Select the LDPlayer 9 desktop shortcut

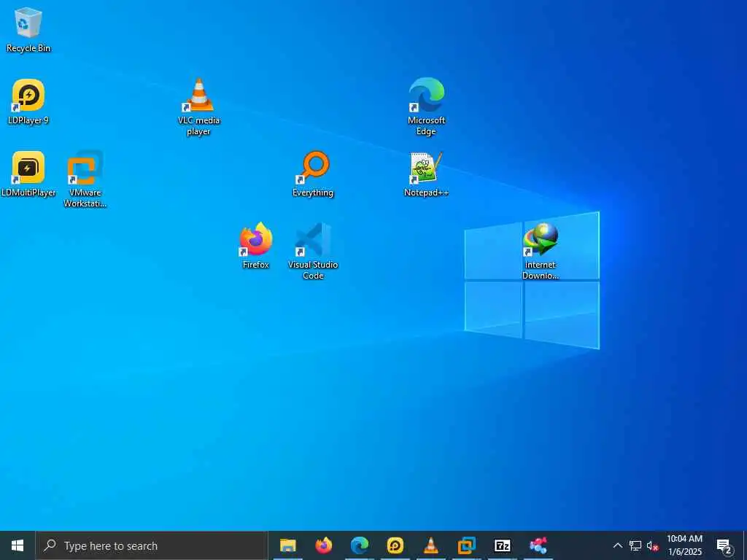pyautogui.click(x=28, y=101)
